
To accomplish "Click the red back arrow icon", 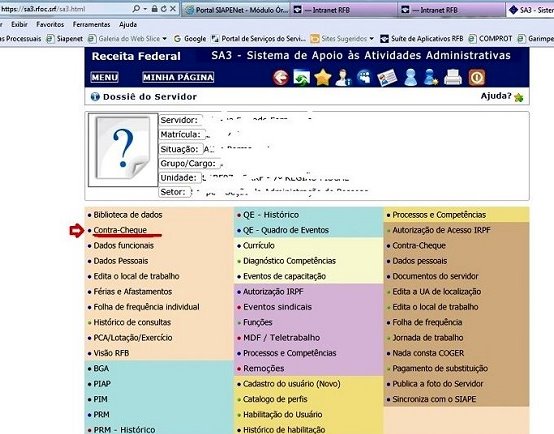I will [281, 77].
